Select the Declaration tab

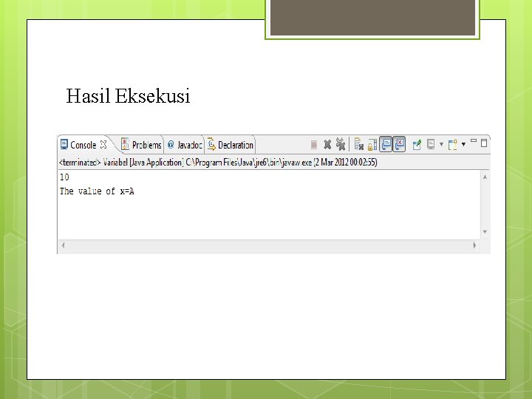tap(231, 145)
